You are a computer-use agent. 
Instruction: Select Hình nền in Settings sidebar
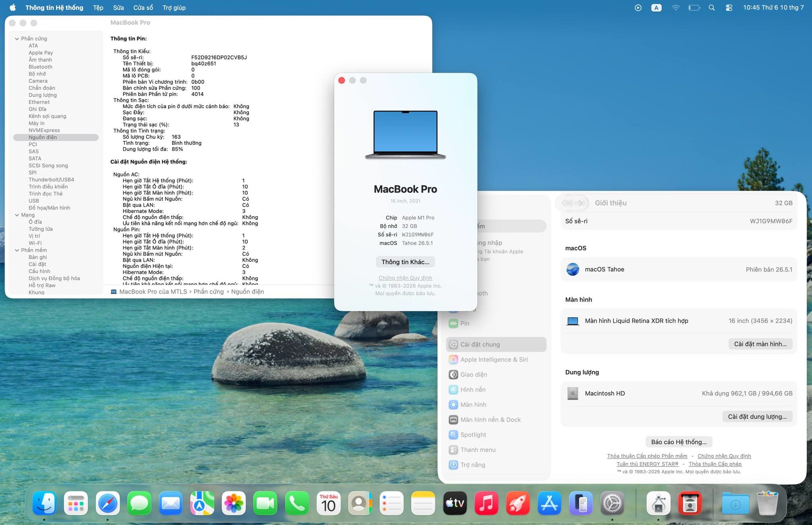(496, 390)
